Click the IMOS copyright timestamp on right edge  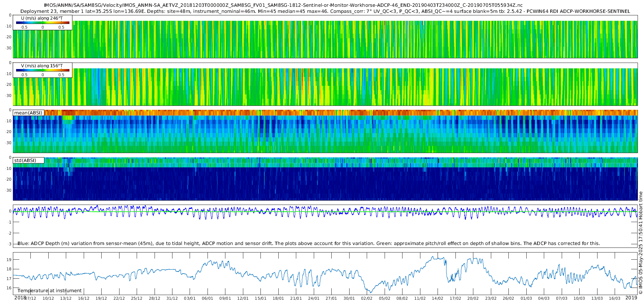coord(640,243)
